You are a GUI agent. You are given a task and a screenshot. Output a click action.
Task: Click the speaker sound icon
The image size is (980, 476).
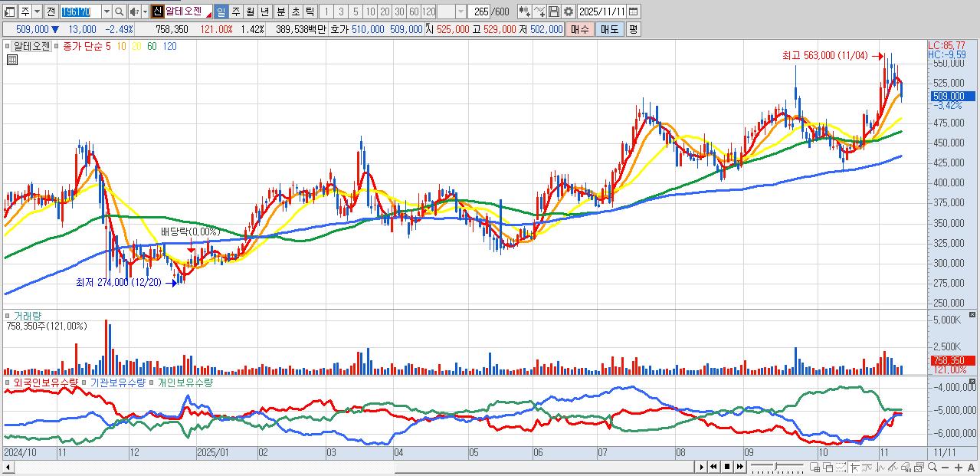point(133,11)
